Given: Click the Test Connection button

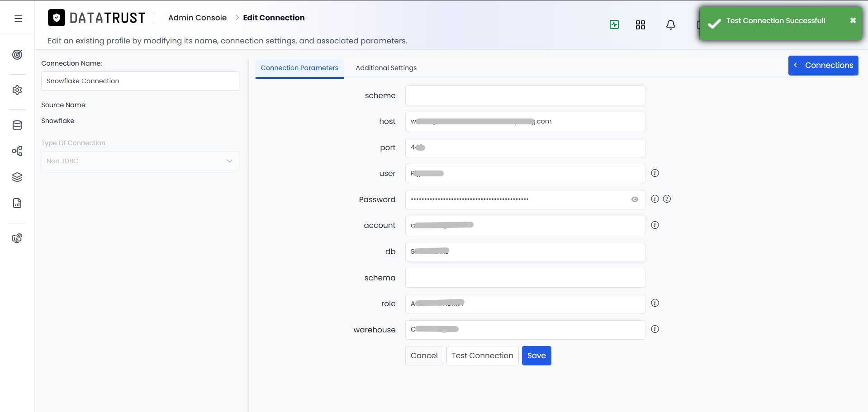Looking at the screenshot, I should [x=483, y=355].
